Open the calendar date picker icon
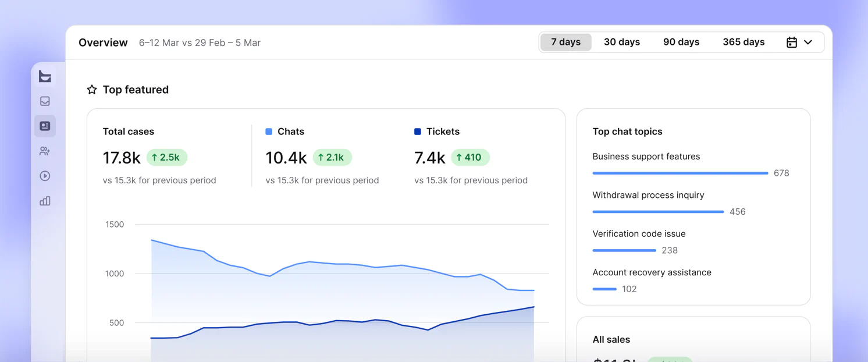 (792, 42)
